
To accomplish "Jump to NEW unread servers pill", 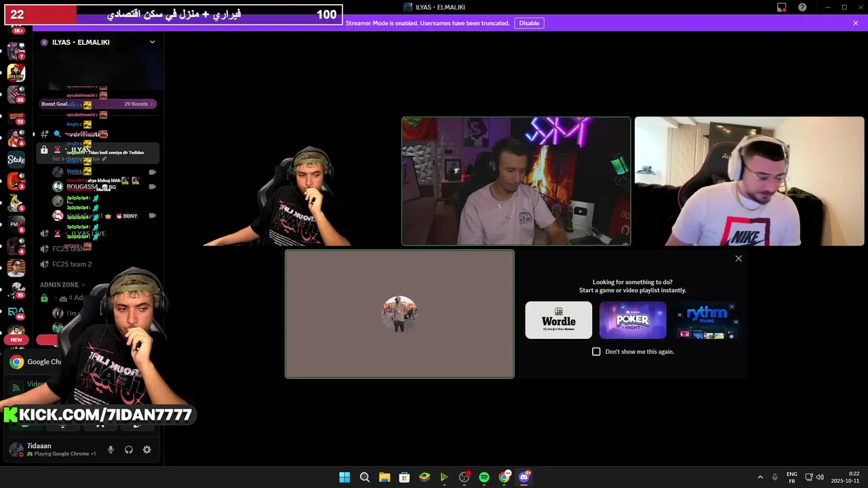I will (x=16, y=340).
